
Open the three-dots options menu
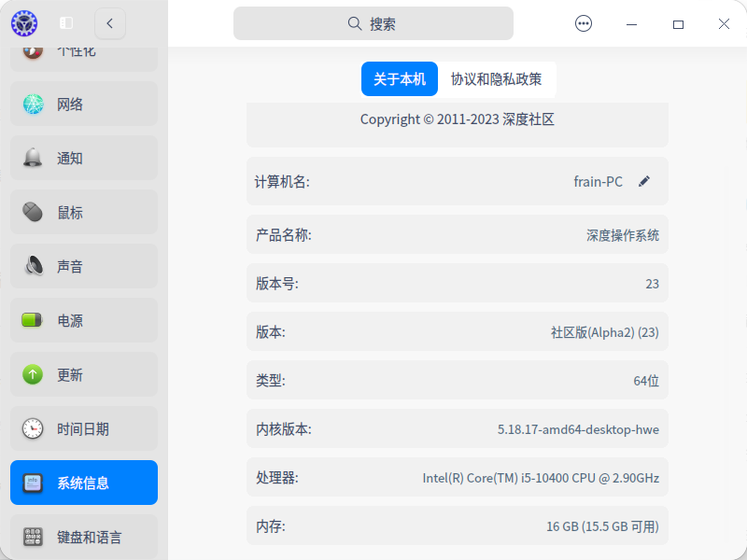tap(584, 23)
